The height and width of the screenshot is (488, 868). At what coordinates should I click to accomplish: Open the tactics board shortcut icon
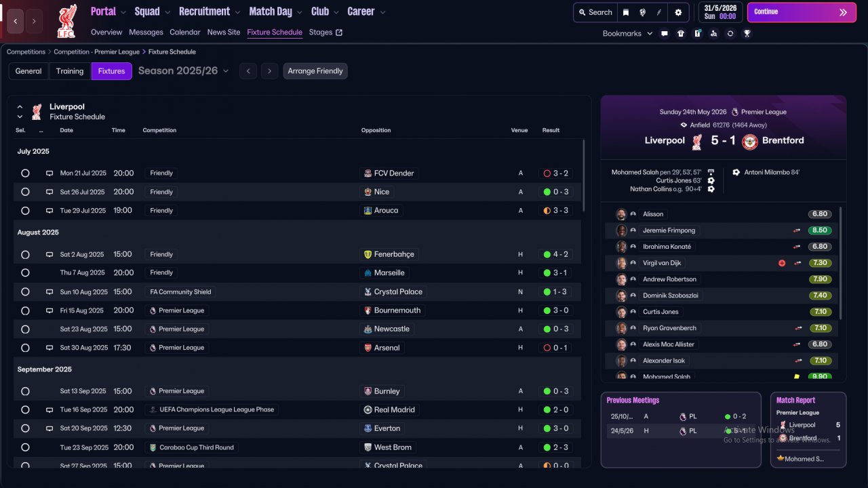697,33
